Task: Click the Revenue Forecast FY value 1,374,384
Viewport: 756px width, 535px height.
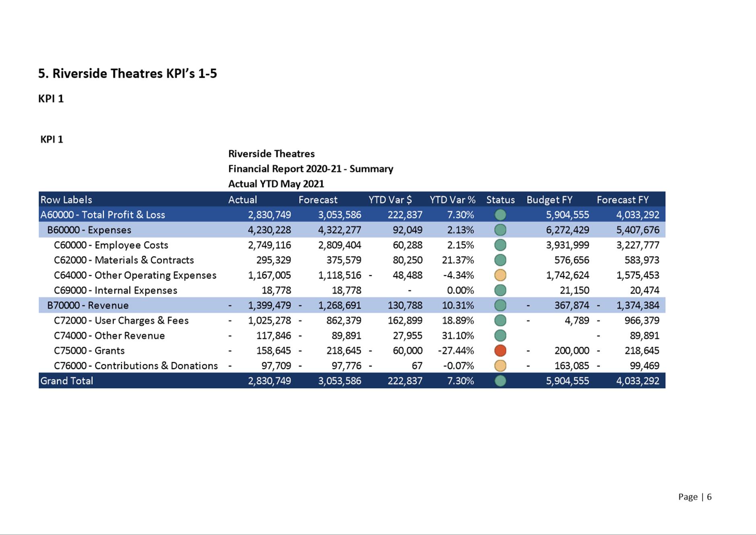Action: click(638, 306)
